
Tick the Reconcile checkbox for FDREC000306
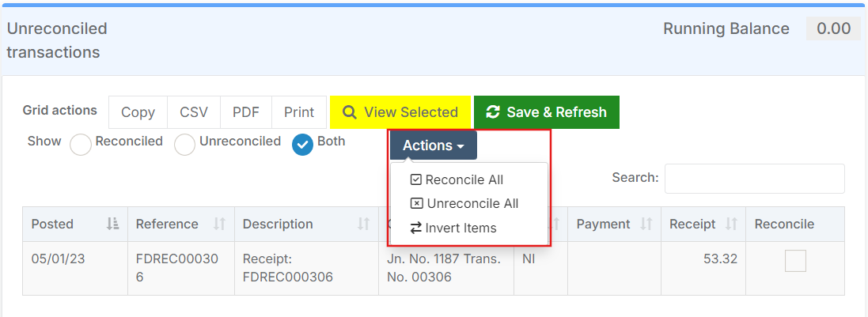(795, 261)
